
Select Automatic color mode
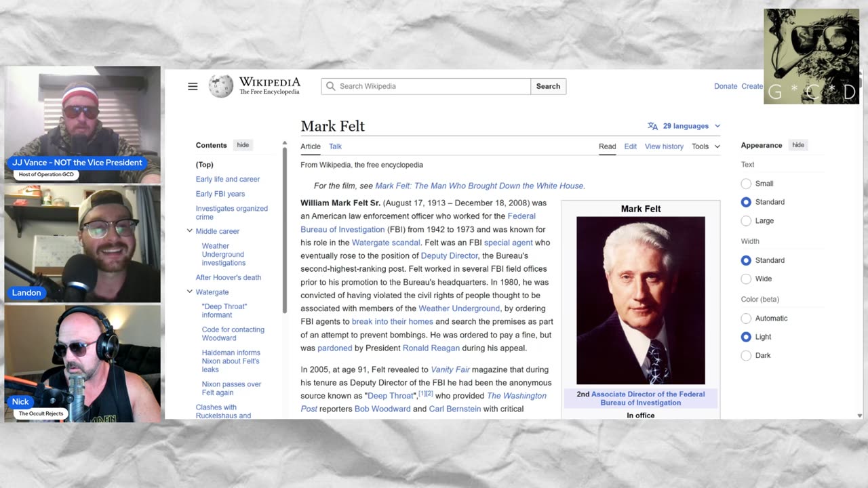746,318
